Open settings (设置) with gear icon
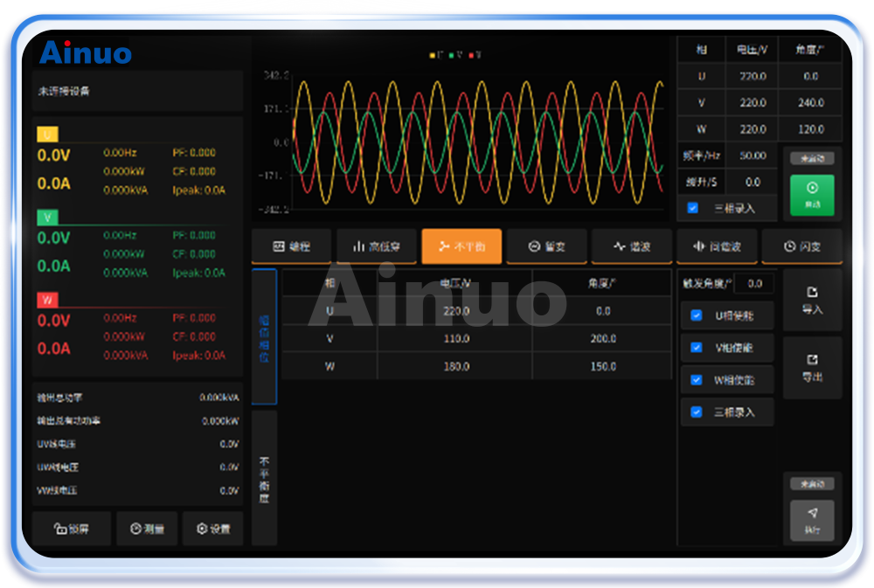 pyautogui.click(x=212, y=529)
